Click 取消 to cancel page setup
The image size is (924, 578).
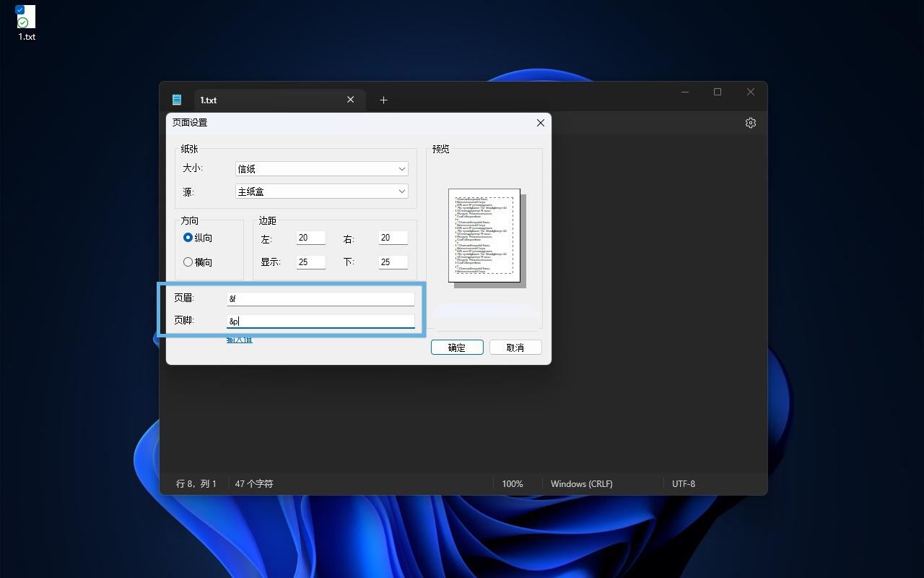pyautogui.click(x=515, y=348)
